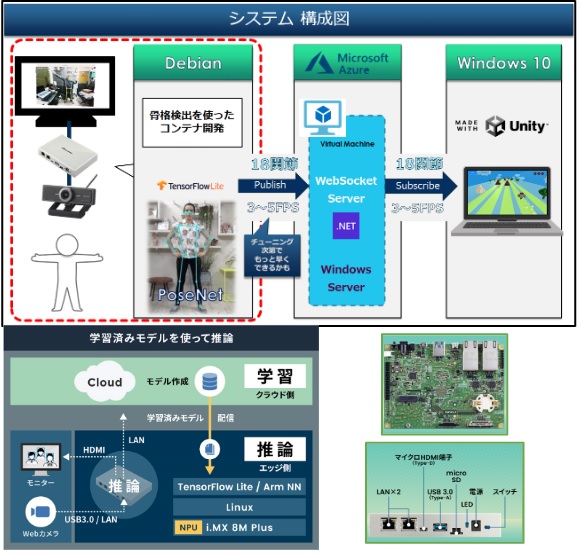Click the laptop showing the Unity game
The width and height of the screenshot is (582, 554).
click(x=507, y=202)
